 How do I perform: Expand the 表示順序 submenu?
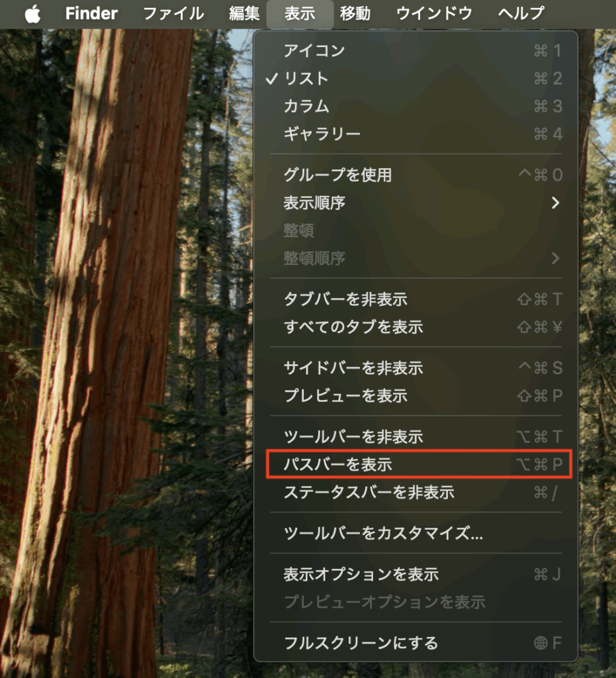tap(416, 203)
